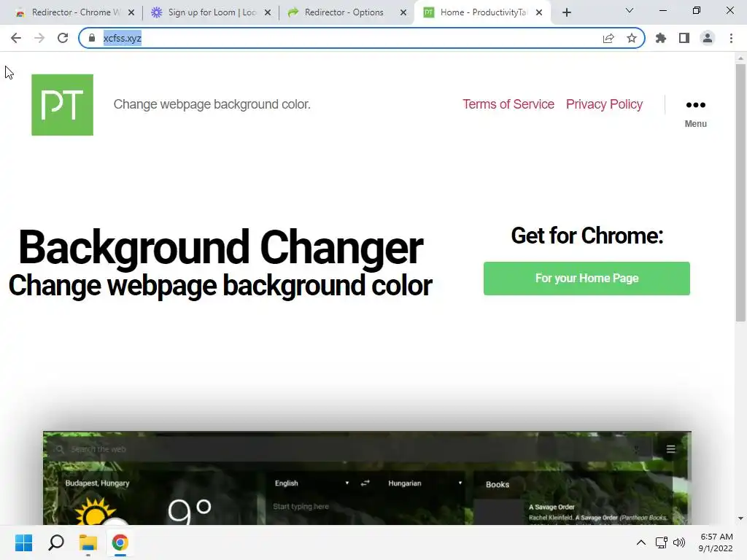Viewport: 747px width, 560px height.
Task: Click the scrollbar down arrow
Action: coord(740,518)
